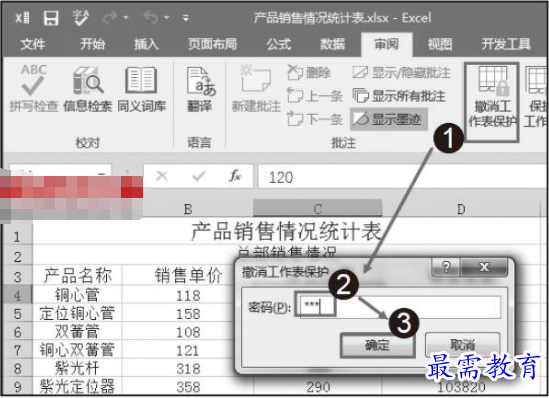Screen dimensions: 549x398
Task: Click the spelling check icon in quick access toolbar
Action: tap(81, 18)
